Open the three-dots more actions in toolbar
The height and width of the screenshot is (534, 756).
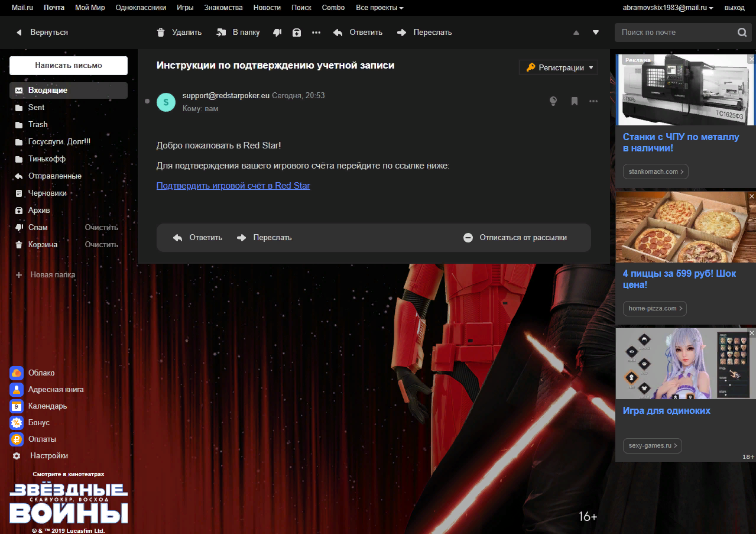point(316,33)
